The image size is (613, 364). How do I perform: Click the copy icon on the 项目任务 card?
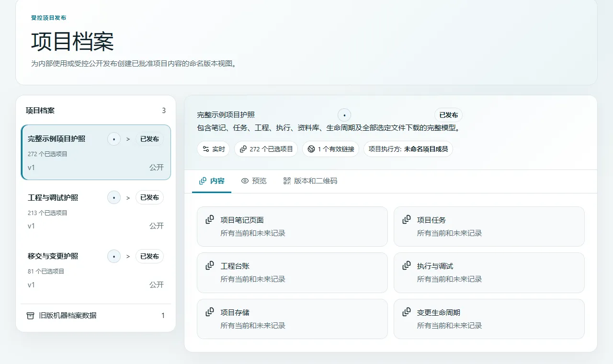pyautogui.click(x=407, y=219)
